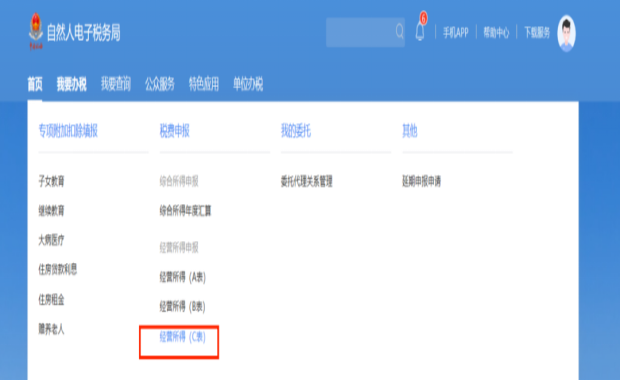The image size is (620, 381).
Task: Open the 下载服务 link
Action: [x=537, y=32]
